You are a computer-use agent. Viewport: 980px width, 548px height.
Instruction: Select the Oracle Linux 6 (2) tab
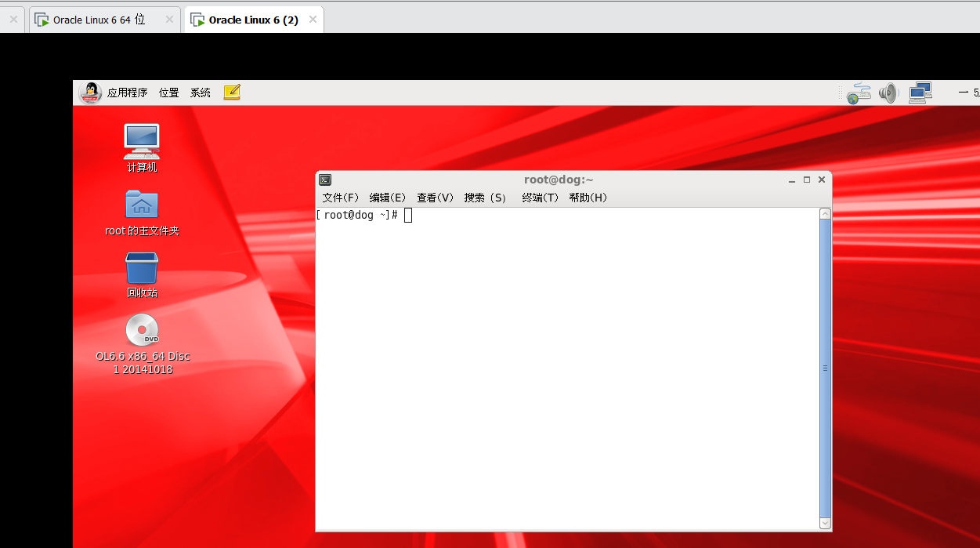pyautogui.click(x=253, y=20)
